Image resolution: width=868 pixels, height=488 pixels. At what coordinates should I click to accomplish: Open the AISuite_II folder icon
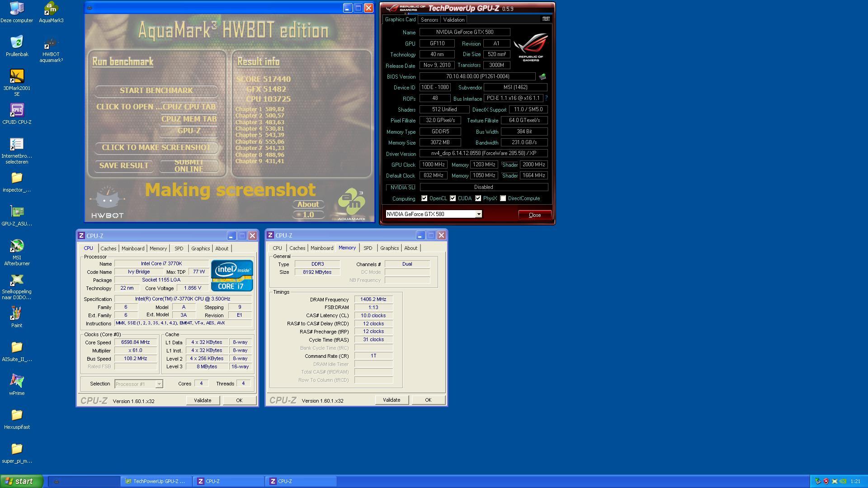(x=17, y=351)
